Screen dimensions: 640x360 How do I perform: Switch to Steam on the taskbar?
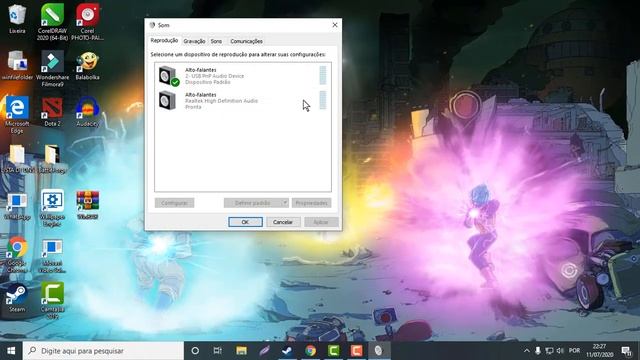(287, 351)
